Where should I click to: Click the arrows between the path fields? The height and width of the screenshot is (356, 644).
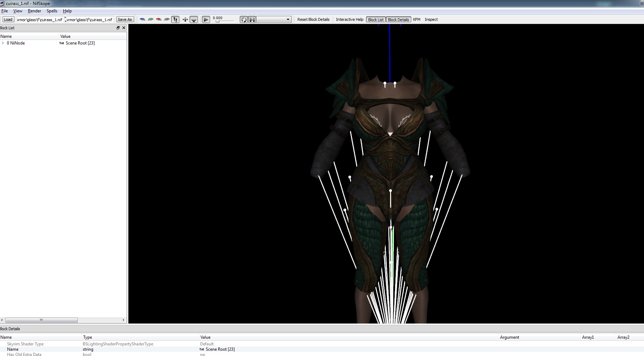pos(65,19)
